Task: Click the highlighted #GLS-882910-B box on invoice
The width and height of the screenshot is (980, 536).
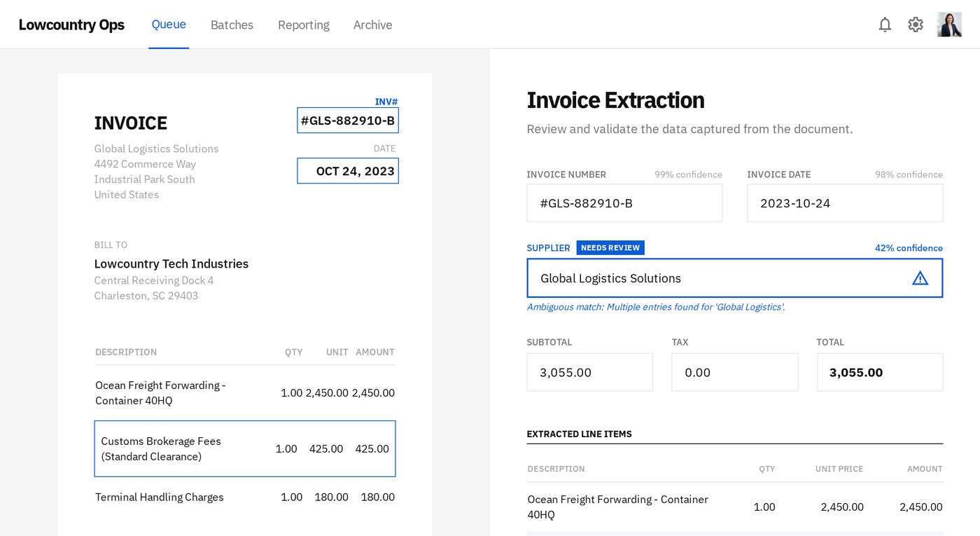Action: pos(348,121)
